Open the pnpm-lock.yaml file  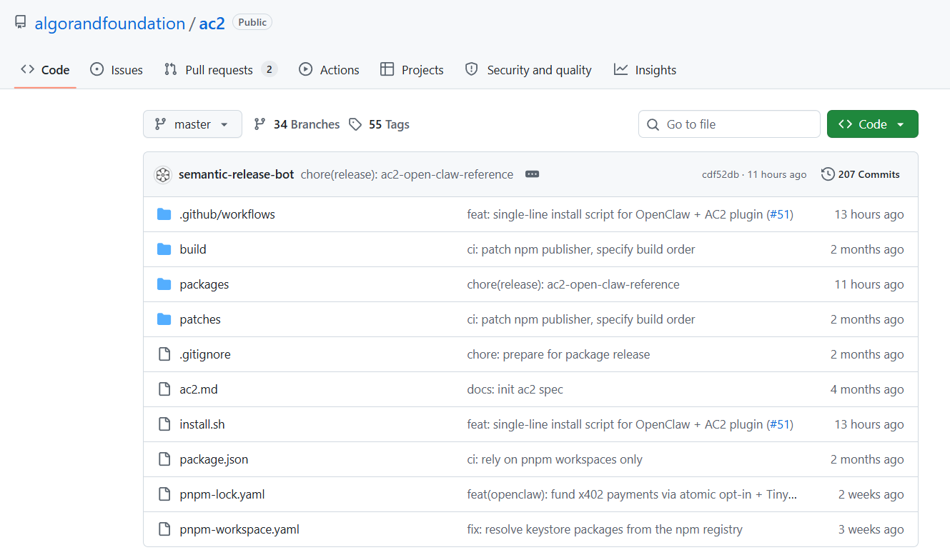click(222, 494)
